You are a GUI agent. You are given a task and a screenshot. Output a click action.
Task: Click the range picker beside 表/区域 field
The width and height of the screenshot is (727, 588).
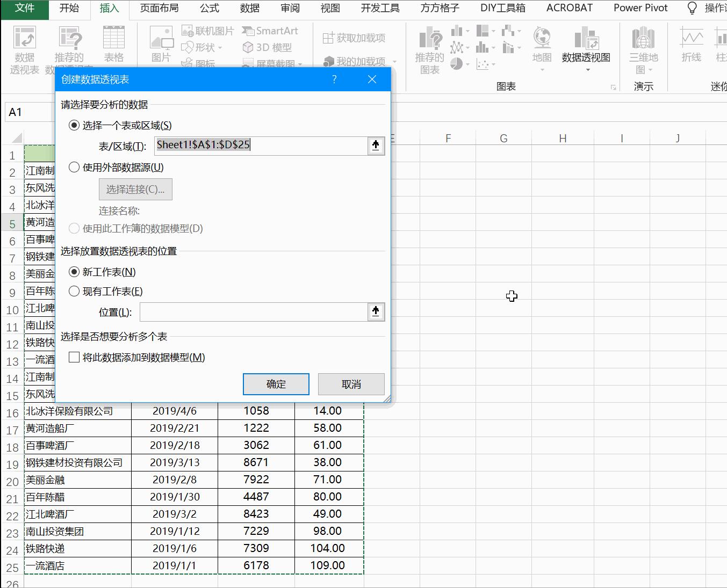click(376, 146)
